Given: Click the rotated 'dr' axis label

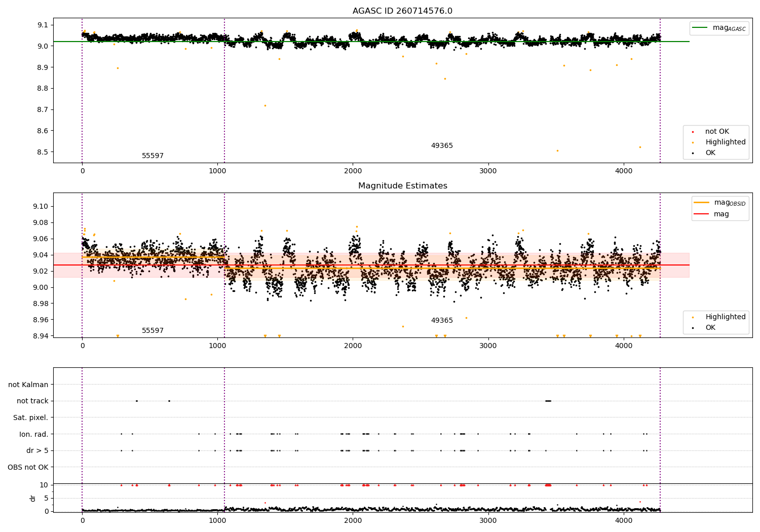Looking at the screenshot, I should coord(33,498).
